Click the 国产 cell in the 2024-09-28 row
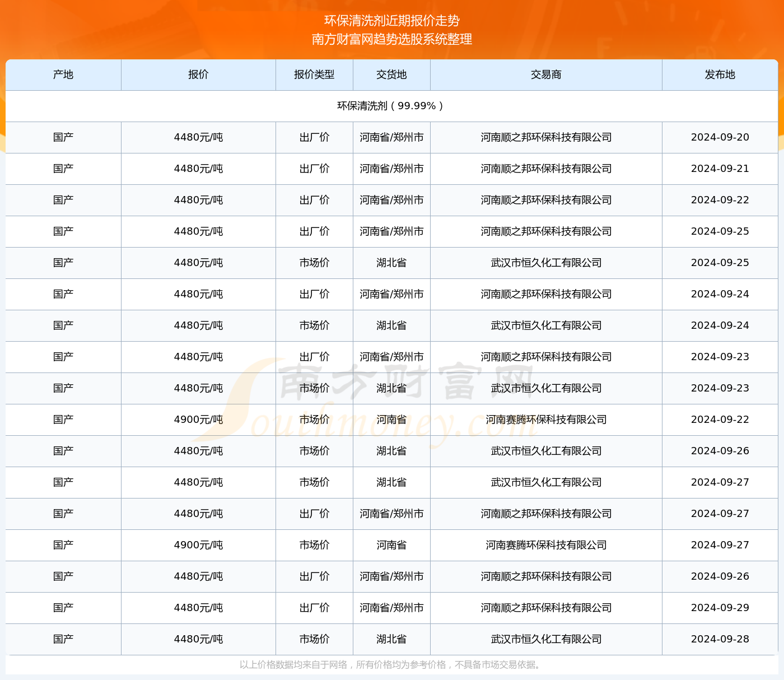784x680 pixels. pos(63,639)
